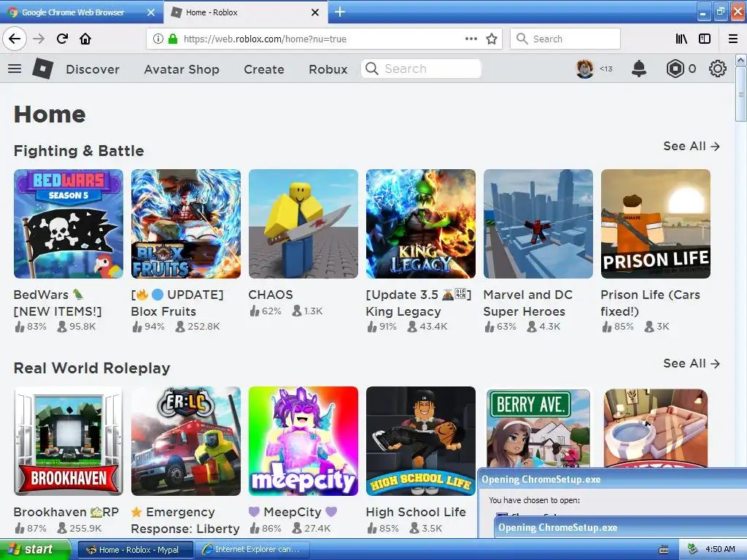The width and height of the screenshot is (747, 560).
Task: Click the taskbar clock 4:50 AM
Action: pyautogui.click(x=720, y=549)
